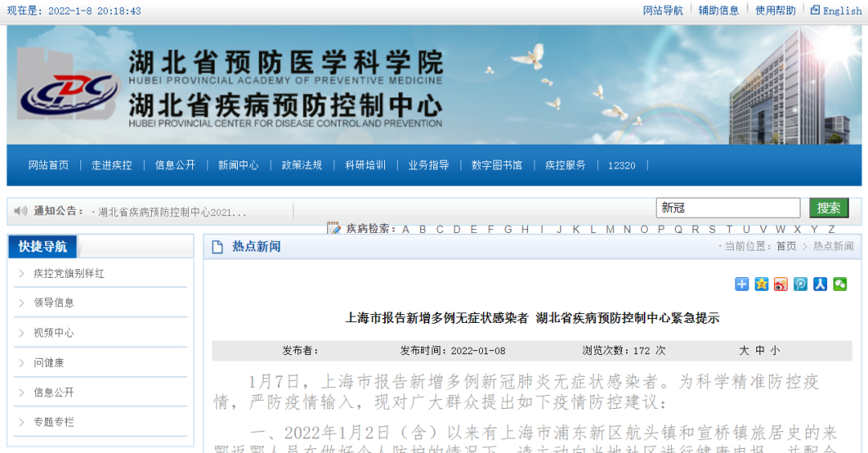Click the English language icon
Screen dimensions: 868x453
tap(815, 10)
